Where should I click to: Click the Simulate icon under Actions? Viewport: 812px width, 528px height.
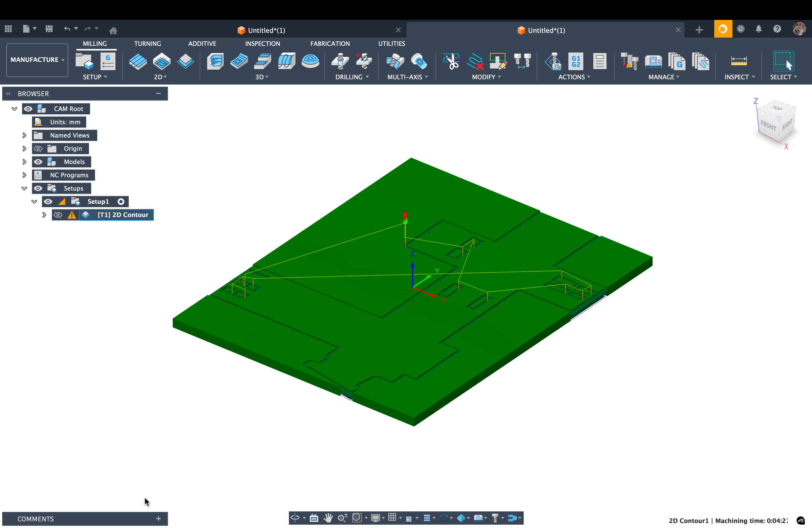(554, 62)
